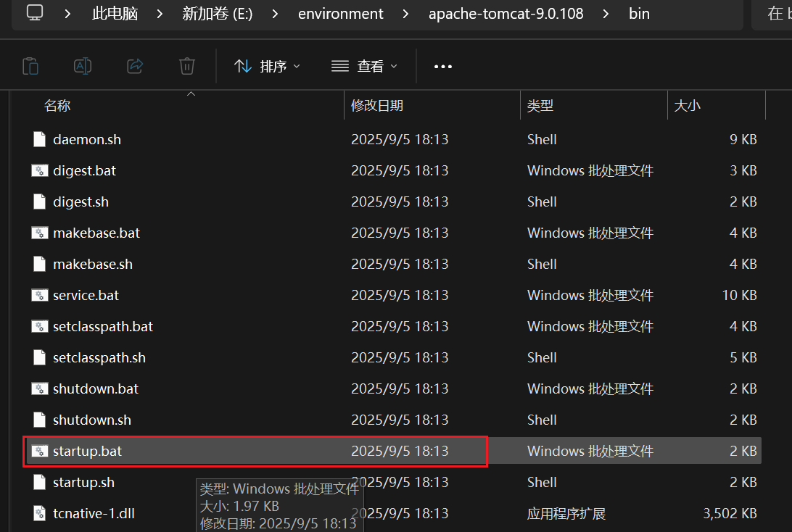The width and height of the screenshot is (792, 532).
Task: Click the setclasspath.bat file name
Action: [103, 327]
